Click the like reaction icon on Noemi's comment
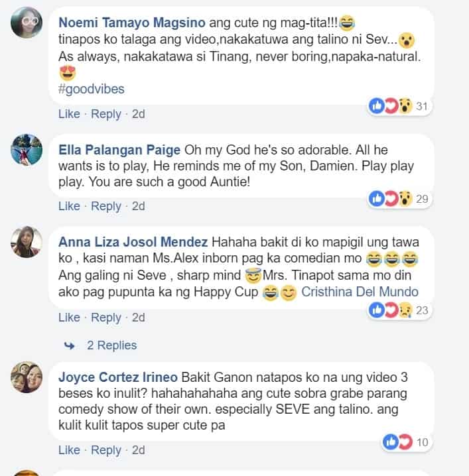The height and width of the screenshot is (476, 469). (x=377, y=106)
